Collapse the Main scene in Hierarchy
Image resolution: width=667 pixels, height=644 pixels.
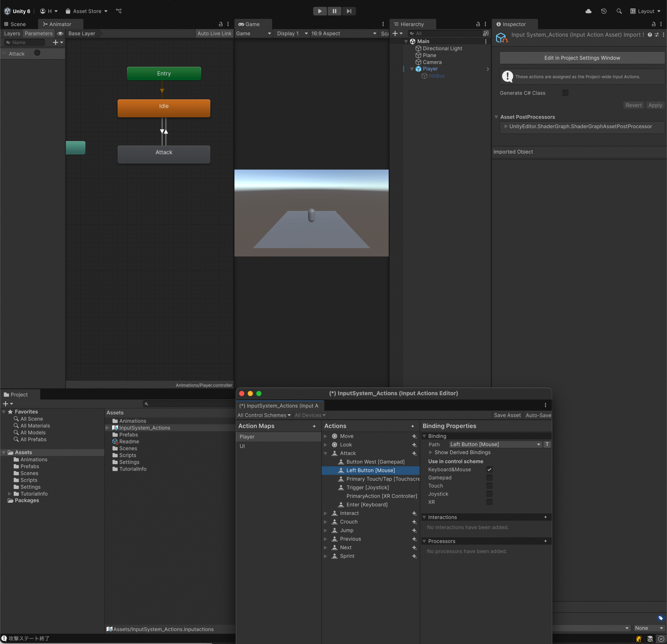[x=406, y=41]
